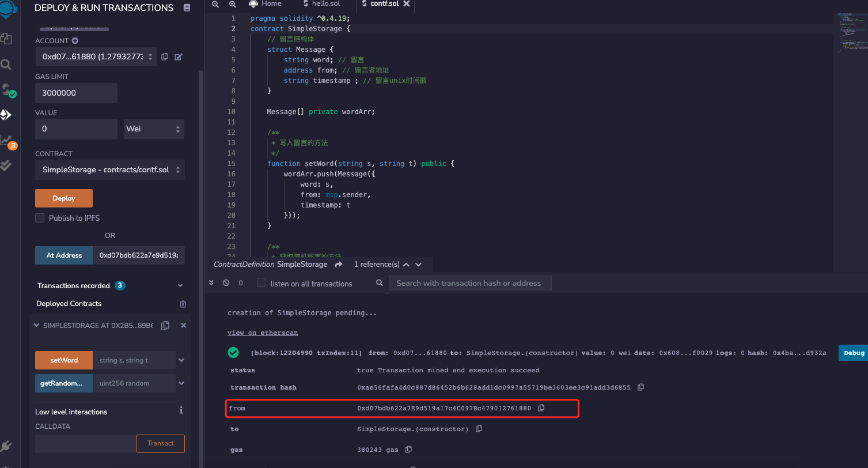Open the Wei unit dropdown
The image size is (868, 468).
click(x=154, y=129)
